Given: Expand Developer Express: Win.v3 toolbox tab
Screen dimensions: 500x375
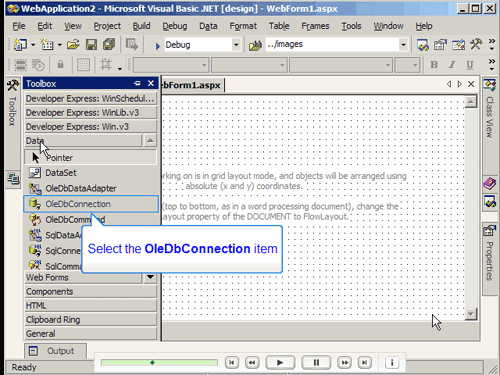Looking at the screenshot, I should 90,126.
